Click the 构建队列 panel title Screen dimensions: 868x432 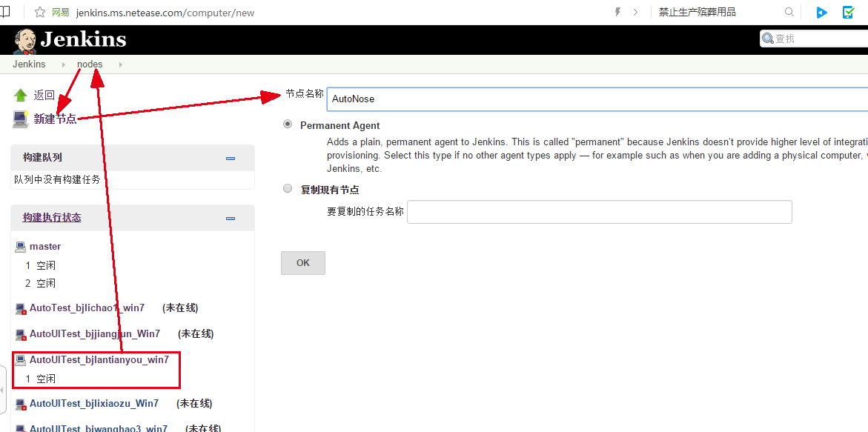coord(42,158)
